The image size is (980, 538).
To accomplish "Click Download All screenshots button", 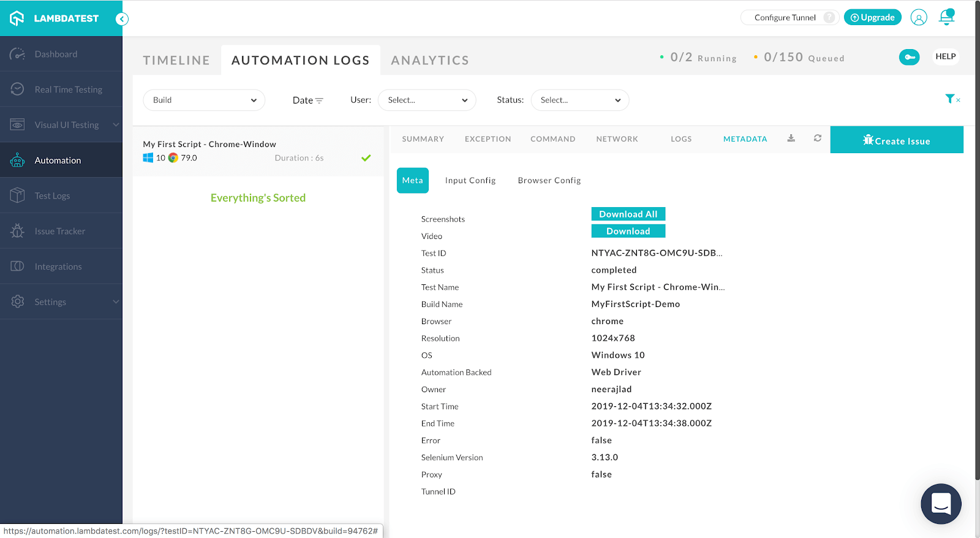I will [x=628, y=214].
